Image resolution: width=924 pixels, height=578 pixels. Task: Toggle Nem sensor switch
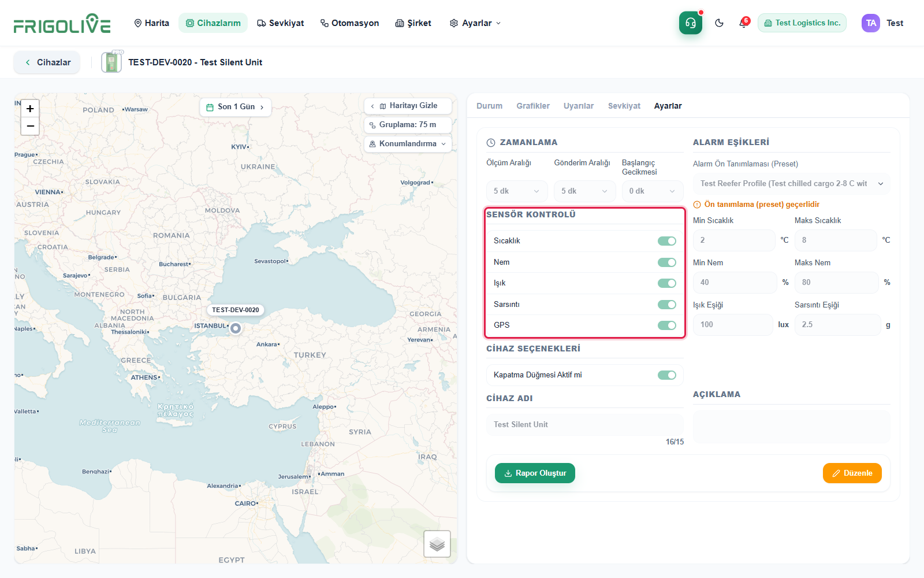[x=667, y=262]
